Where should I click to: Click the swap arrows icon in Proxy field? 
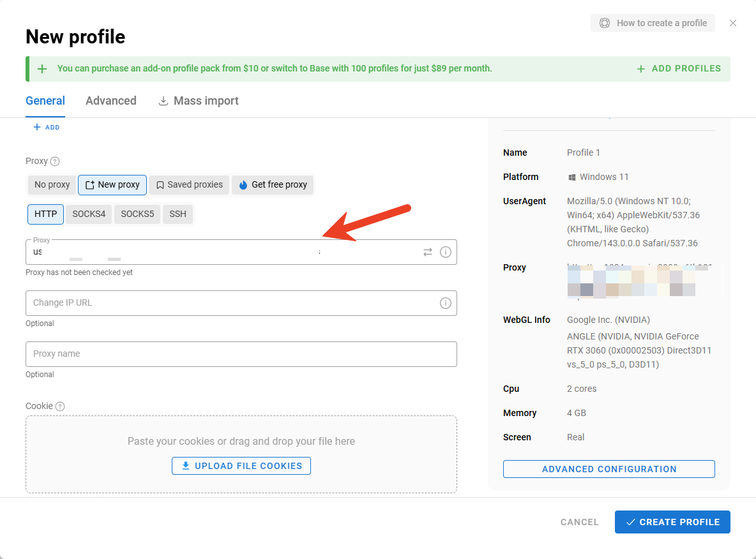point(428,252)
